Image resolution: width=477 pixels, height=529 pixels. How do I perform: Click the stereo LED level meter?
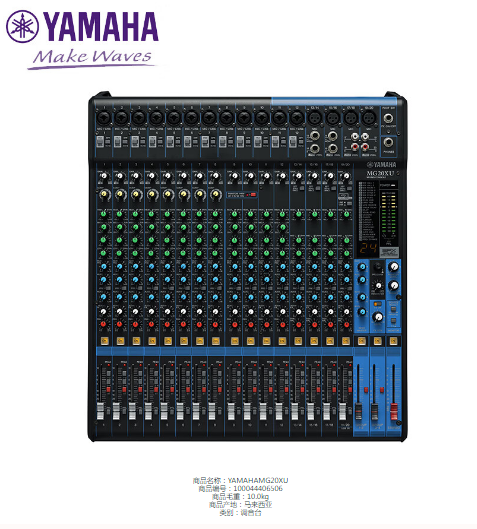[x=388, y=215]
